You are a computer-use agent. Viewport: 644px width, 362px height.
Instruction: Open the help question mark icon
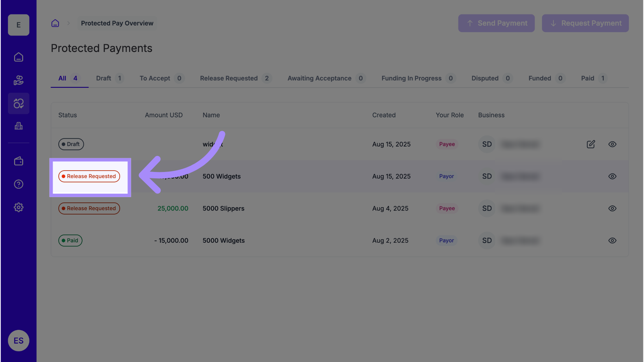pos(18,184)
